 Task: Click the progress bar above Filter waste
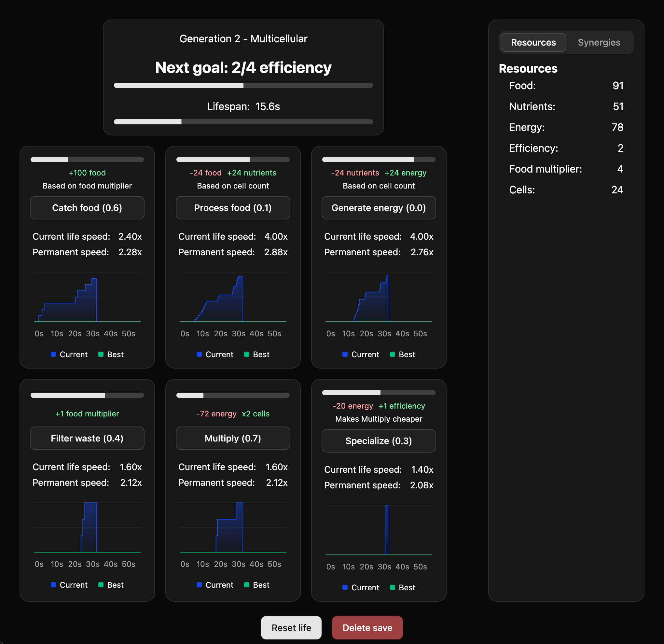pos(87,395)
